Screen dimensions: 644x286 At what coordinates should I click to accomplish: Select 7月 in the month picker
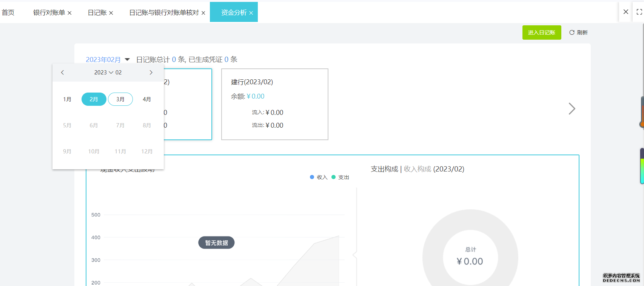pos(120,125)
